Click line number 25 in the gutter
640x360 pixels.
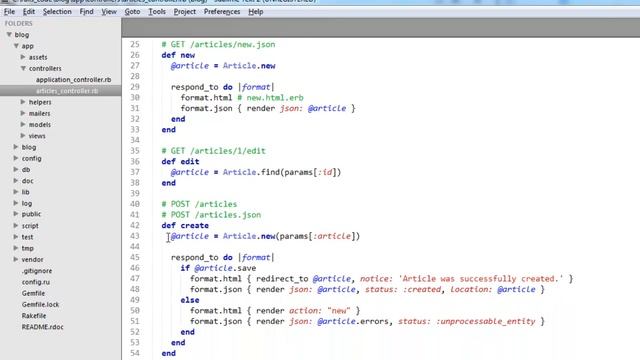click(x=135, y=44)
